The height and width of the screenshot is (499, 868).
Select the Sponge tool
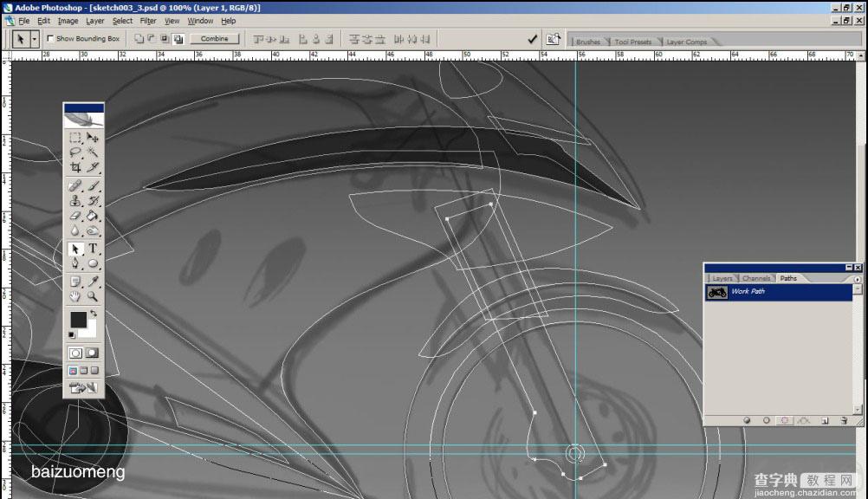tap(93, 230)
